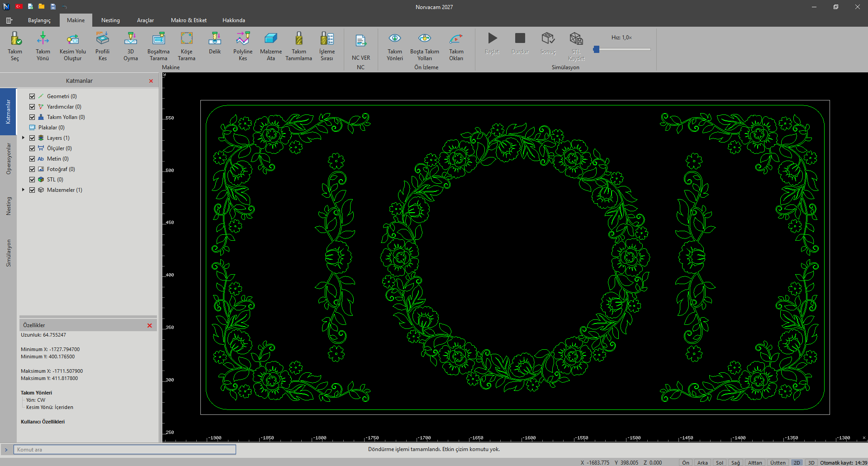868x466 pixels.
Task: Select the Takım Seç tool
Action: (x=15, y=46)
